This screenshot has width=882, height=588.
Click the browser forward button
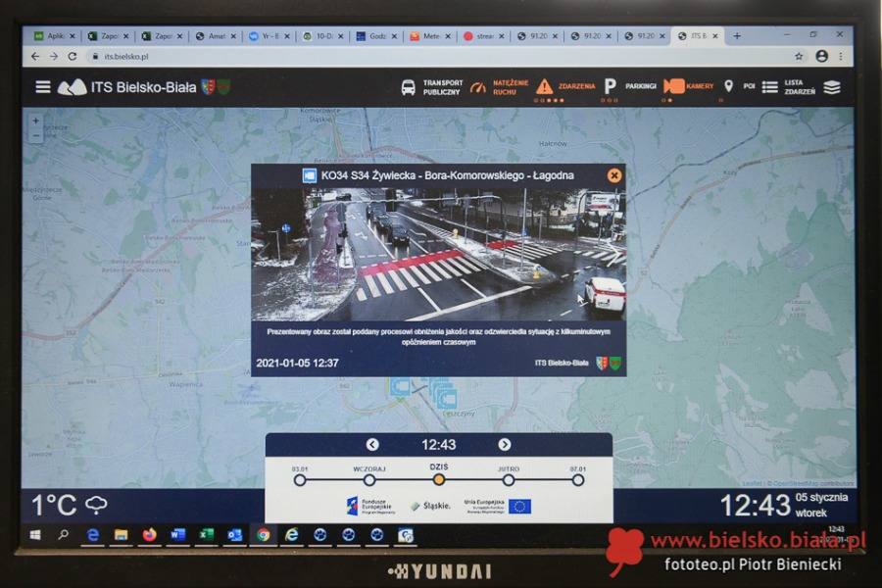(54, 56)
